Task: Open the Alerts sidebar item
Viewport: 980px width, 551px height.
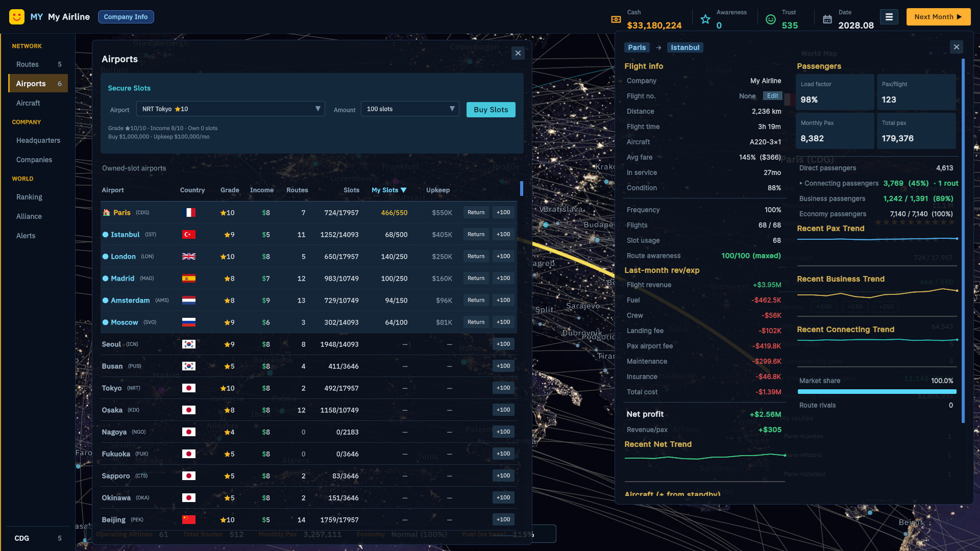Action: (38, 236)
